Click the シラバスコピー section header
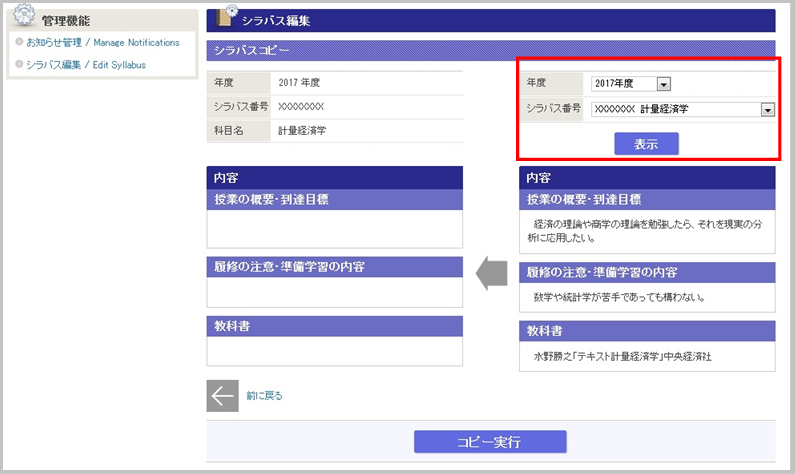 (491, 50)
